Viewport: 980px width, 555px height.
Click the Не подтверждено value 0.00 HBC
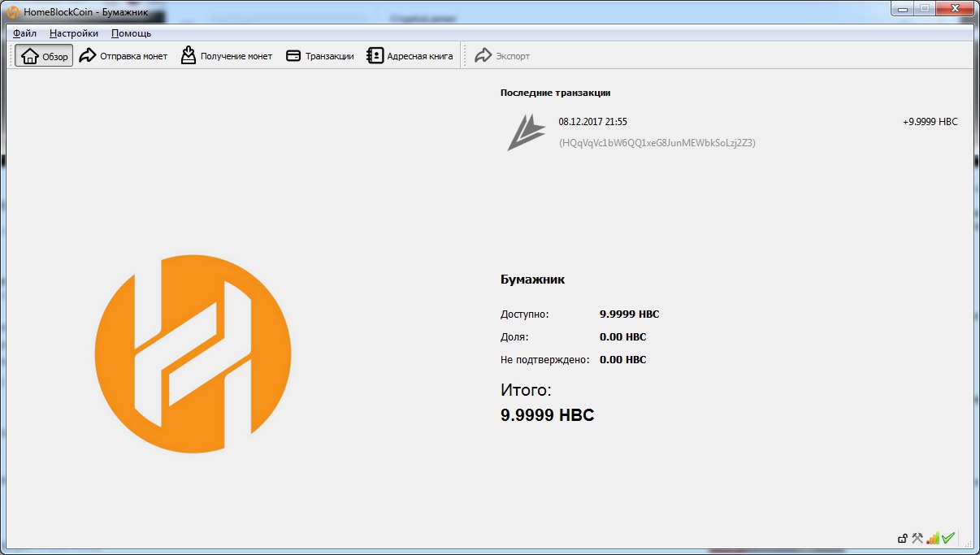(622, 359)
